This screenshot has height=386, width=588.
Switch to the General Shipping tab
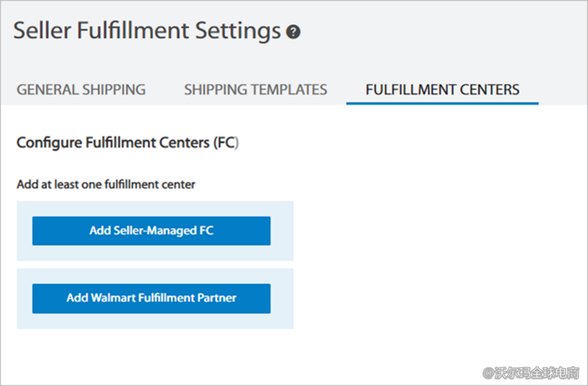pyautogui.click(x=81, y=89)
